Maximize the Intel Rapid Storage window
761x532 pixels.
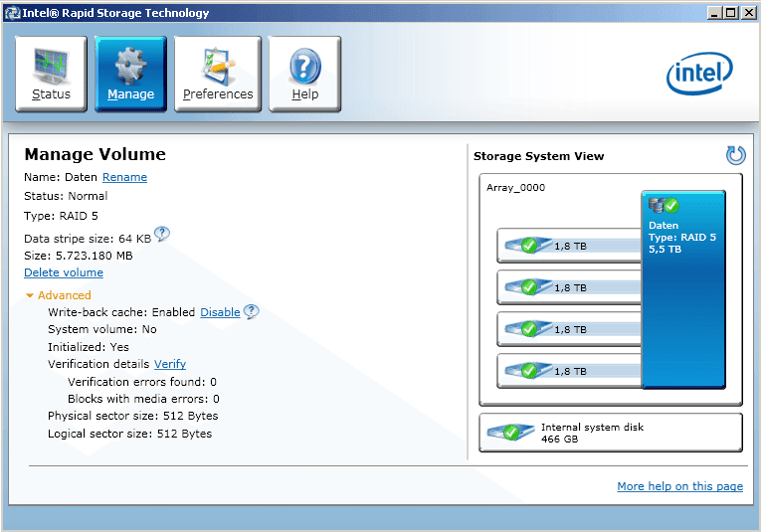[x=731, y=13]
